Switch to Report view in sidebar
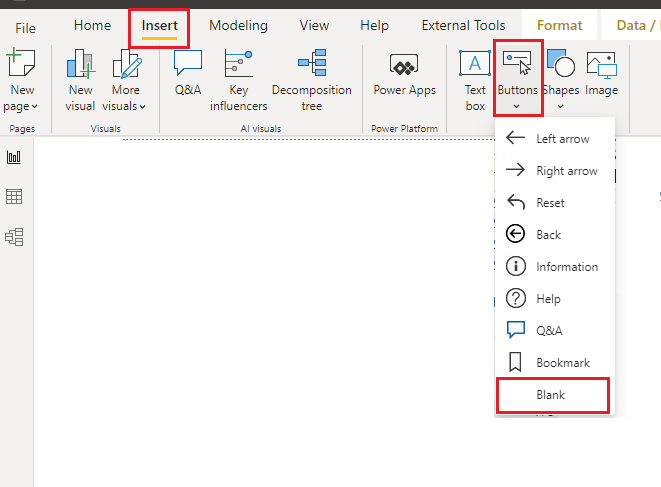The width and height of the screenshot is (661, 487). pos(14,157)
